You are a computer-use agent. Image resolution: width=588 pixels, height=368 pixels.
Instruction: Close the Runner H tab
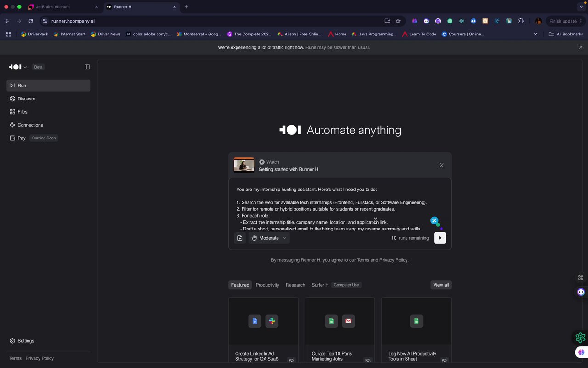pyautogui.click(x=175, y=7)
